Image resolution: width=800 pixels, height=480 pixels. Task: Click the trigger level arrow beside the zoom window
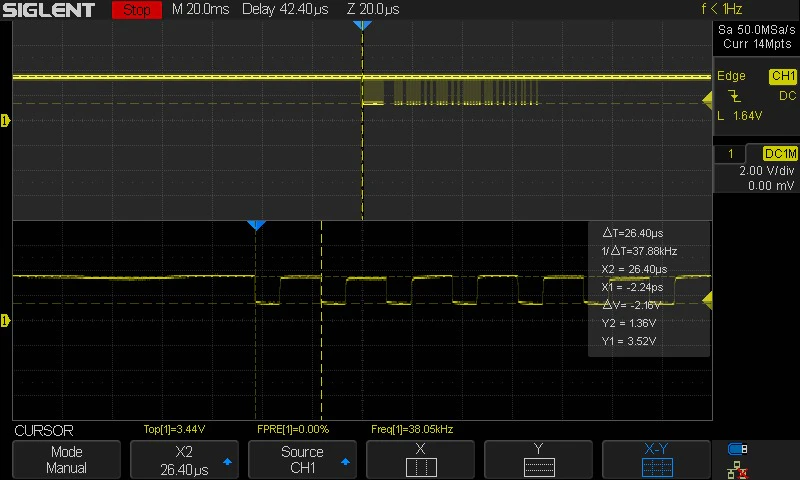707,300
